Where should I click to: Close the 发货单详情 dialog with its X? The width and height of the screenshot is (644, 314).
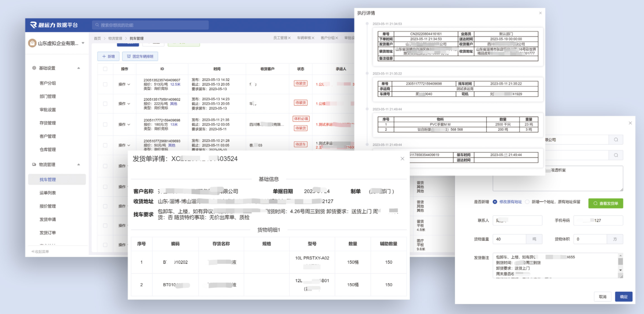pyautogui.click(x=402, y=159)
